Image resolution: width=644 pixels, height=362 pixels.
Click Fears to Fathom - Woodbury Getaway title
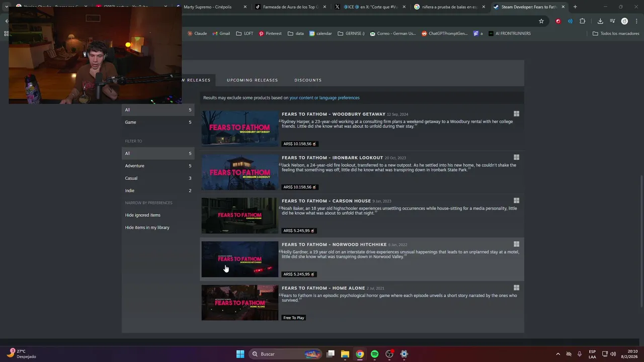pos(334,114)
